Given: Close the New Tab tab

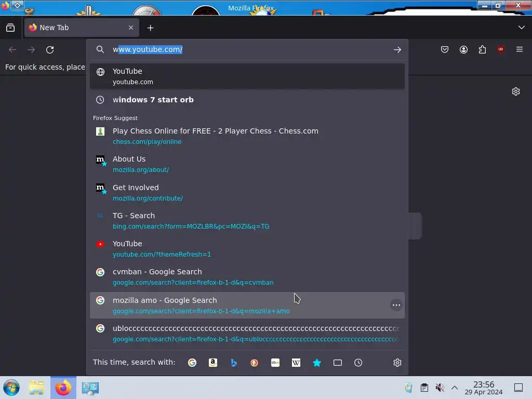Looking at the screenshot, I should click(131, 28).
